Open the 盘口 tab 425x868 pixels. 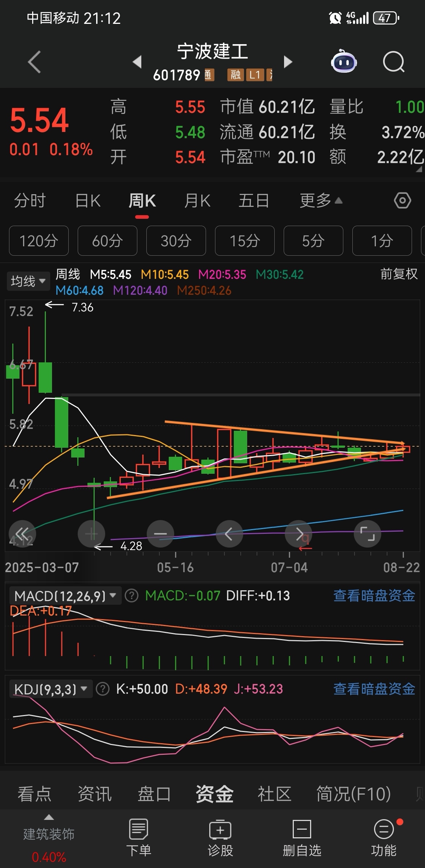(x=154, y=794)
